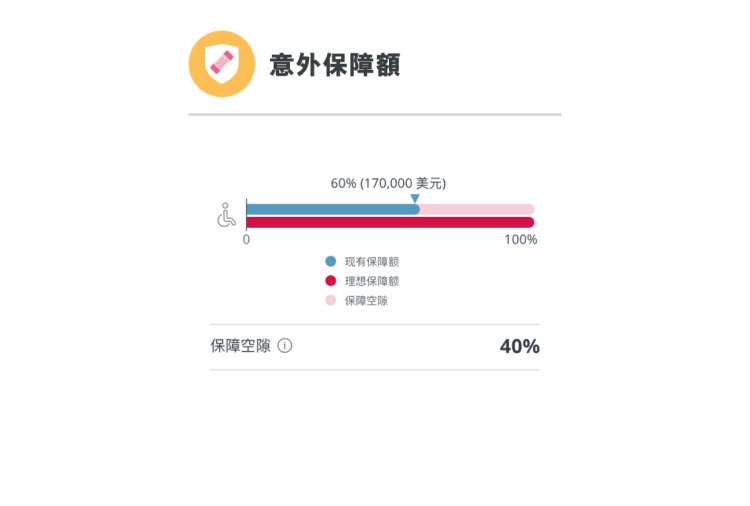Click the 40% gap value
The height and width of the screenshot is (506, 750).
[x=520, y=346]
